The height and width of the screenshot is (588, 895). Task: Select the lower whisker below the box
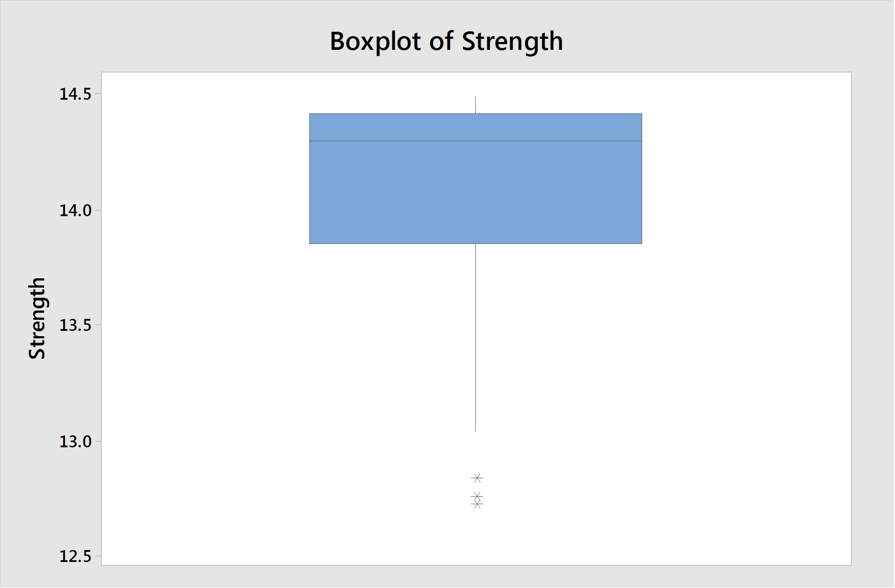(x=476, y=337)
